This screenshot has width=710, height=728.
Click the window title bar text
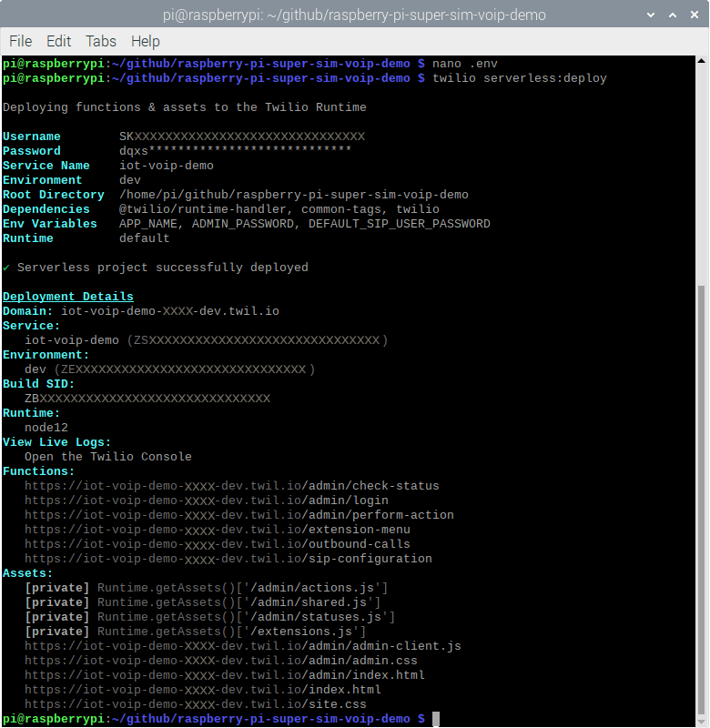(x=354, y=15)
